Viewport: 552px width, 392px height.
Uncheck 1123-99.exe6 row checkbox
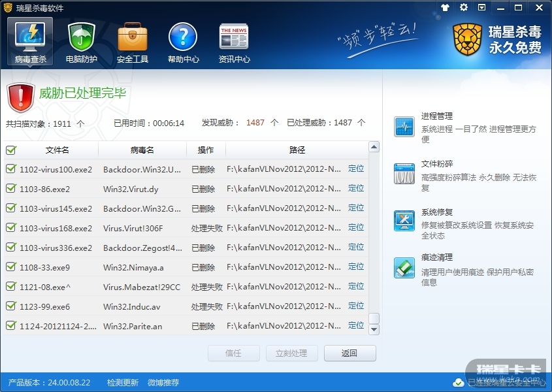tap(11, 306)
